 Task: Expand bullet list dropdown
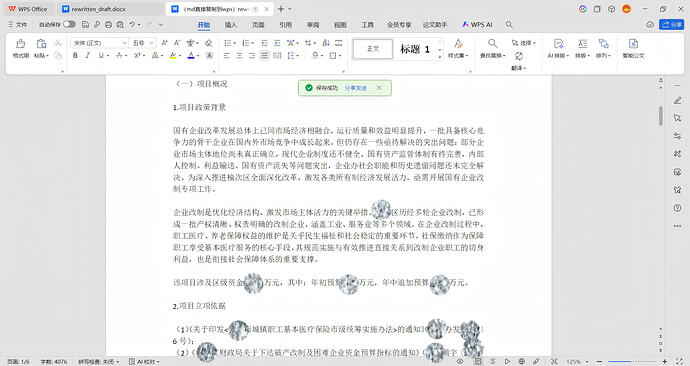[235, 43]
